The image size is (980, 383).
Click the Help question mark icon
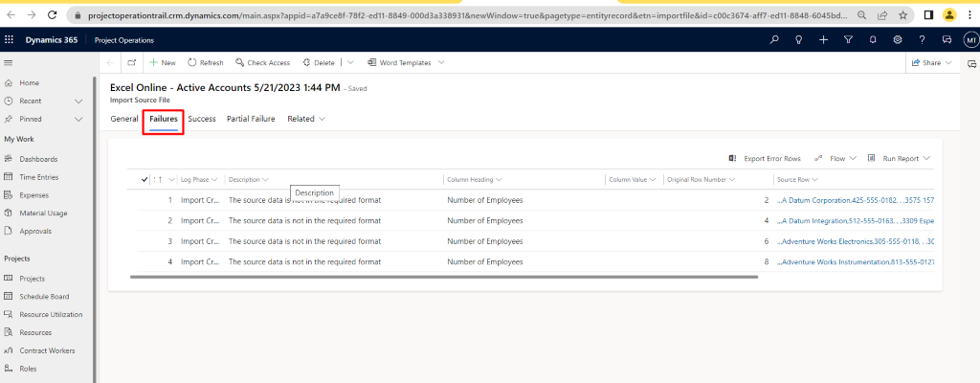(x=922, y=39)
